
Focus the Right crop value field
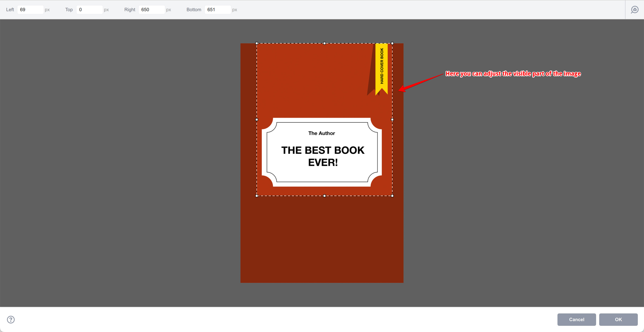click(x=151, y=10)
